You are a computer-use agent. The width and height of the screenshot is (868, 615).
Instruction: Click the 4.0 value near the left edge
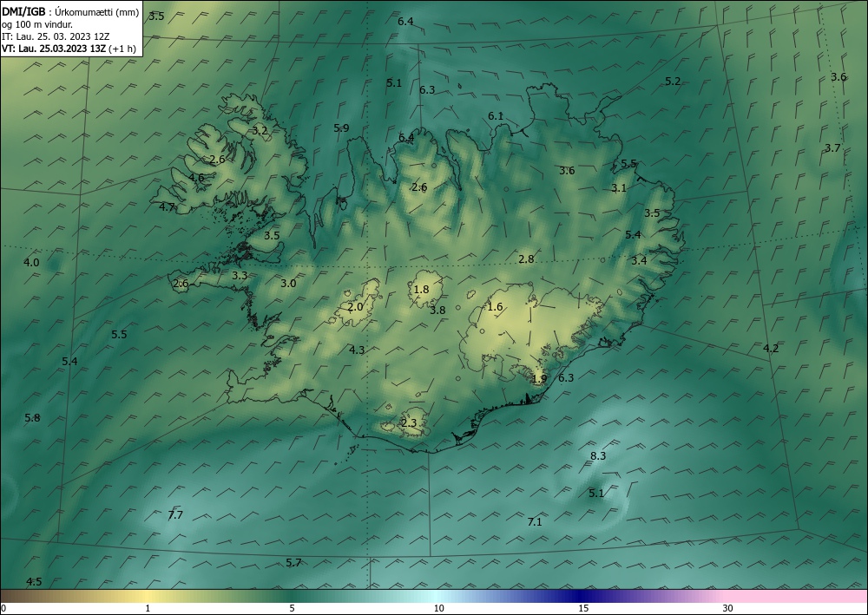(x=31, y=263)
